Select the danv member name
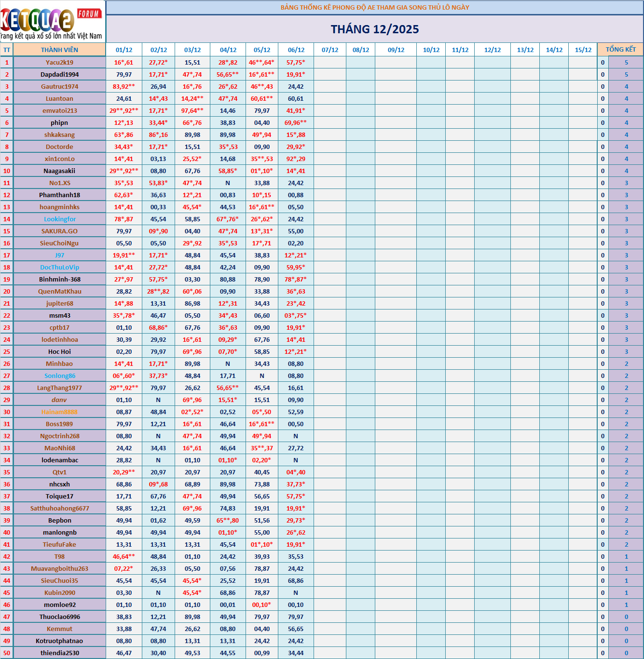The image size is (644, 659). [59, 400]
